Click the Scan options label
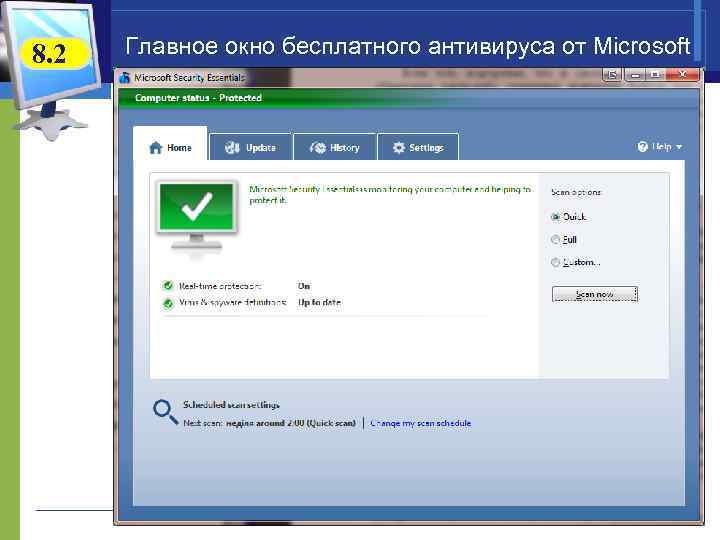The image size is (720, 540). [x=576, y=192]
